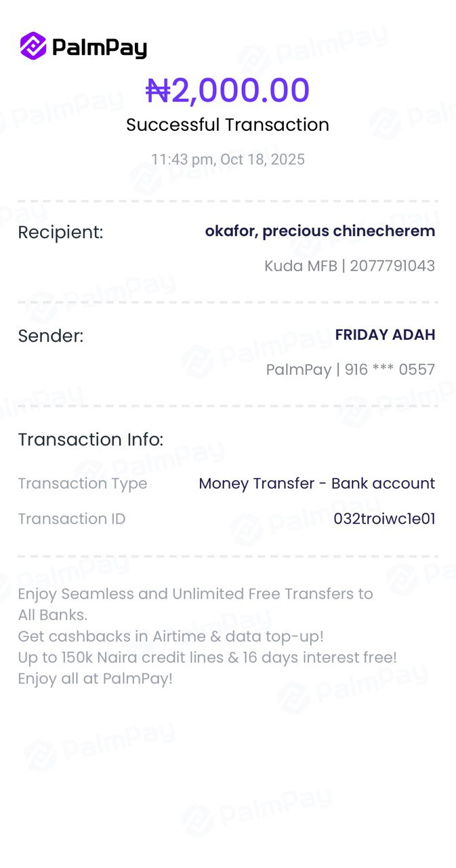
Task: Click the Enjoy all at PalmPay! text
Action: [95, 678]
